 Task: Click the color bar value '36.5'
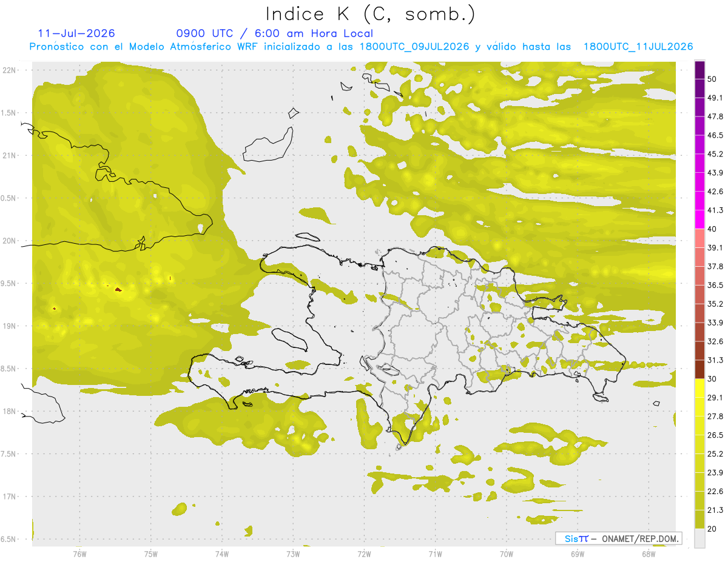pyautogui.click(x=715, y=285)
